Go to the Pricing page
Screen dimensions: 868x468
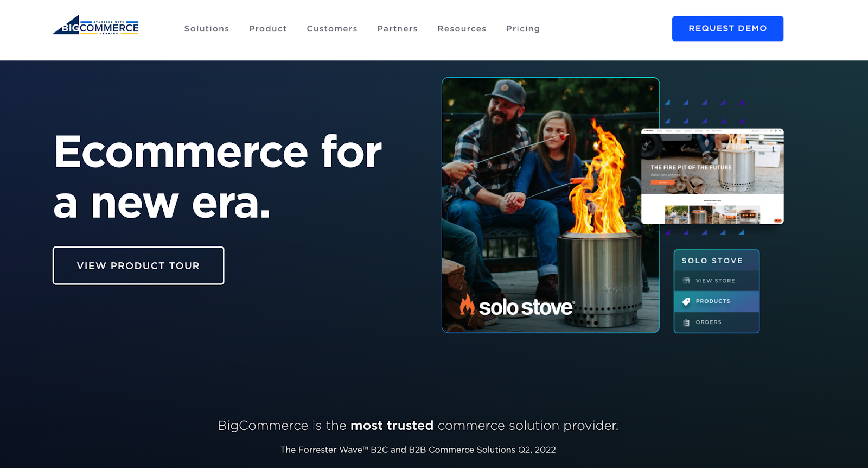pyautogui.click(x=523, y=29)
